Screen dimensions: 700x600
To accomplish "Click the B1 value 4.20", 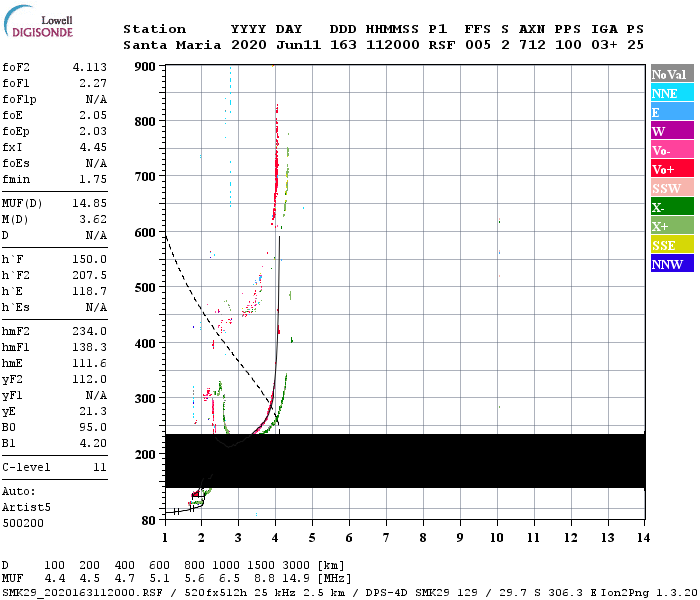I will (93, 443).
